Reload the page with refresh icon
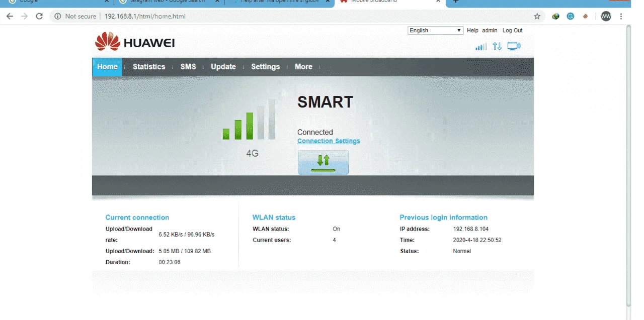The image size is (644, 320). coord(39,16)
